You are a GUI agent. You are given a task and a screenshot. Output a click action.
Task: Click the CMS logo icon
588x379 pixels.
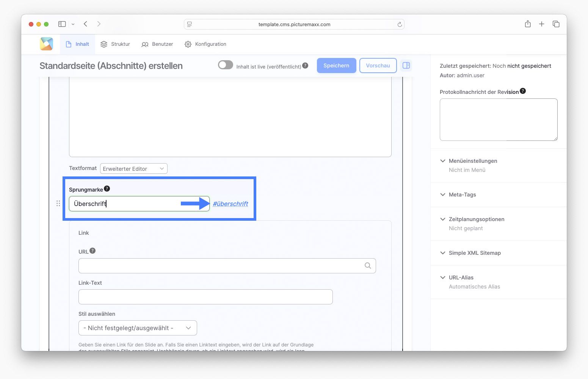tap(46, 44)
